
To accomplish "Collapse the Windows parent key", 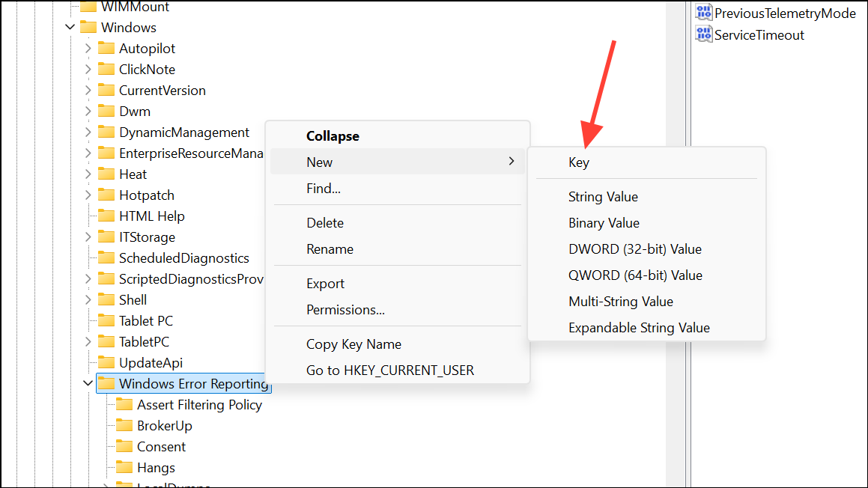I will point(70,28).
